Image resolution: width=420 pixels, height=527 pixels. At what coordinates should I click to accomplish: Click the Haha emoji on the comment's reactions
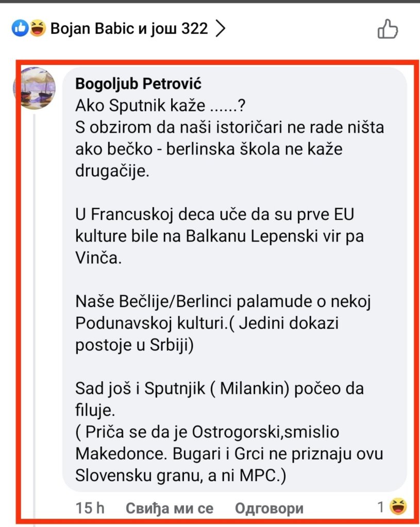click(397, 508)
